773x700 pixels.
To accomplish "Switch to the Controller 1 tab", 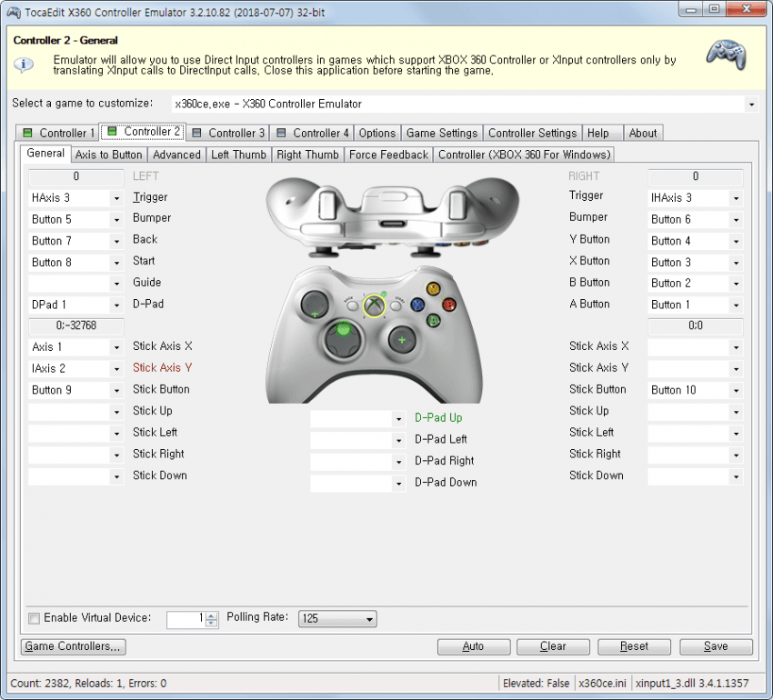I will 57,133.
